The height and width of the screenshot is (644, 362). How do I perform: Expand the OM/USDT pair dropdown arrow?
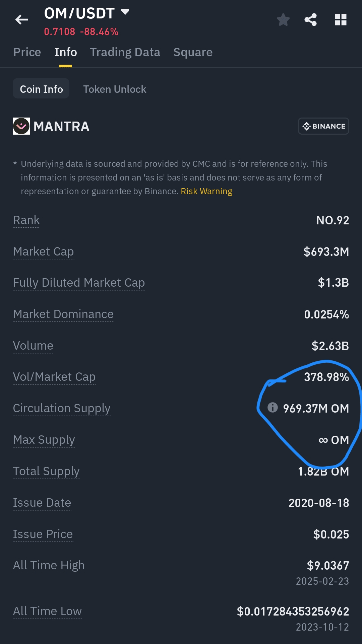[125, 12]
